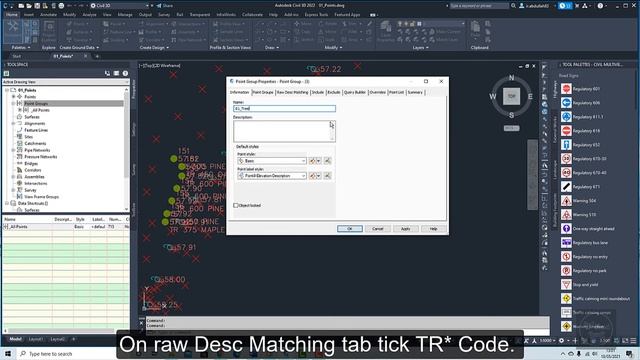Open the Point style edit options arrow
Viewport: 640px width, 360px height.
coord(319,161)
